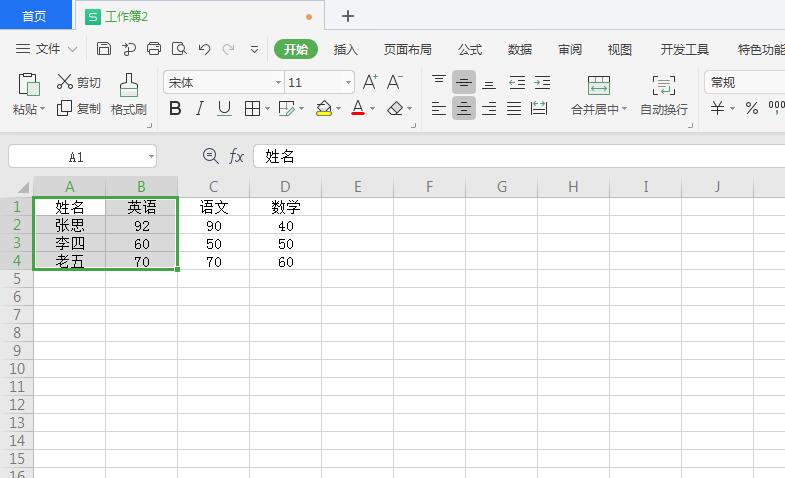This screenshot has width=785, height=478.
Task: Toggle horizontal center alignment
Action: [464, 108]
